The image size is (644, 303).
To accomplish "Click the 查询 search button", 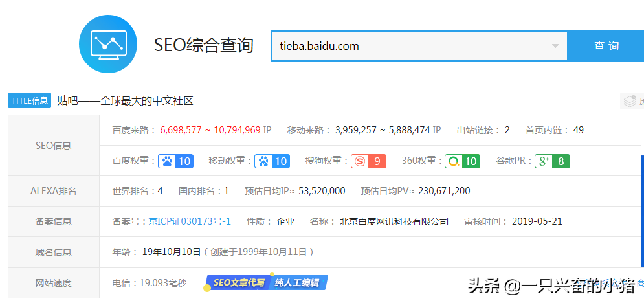I will point(605,46).
